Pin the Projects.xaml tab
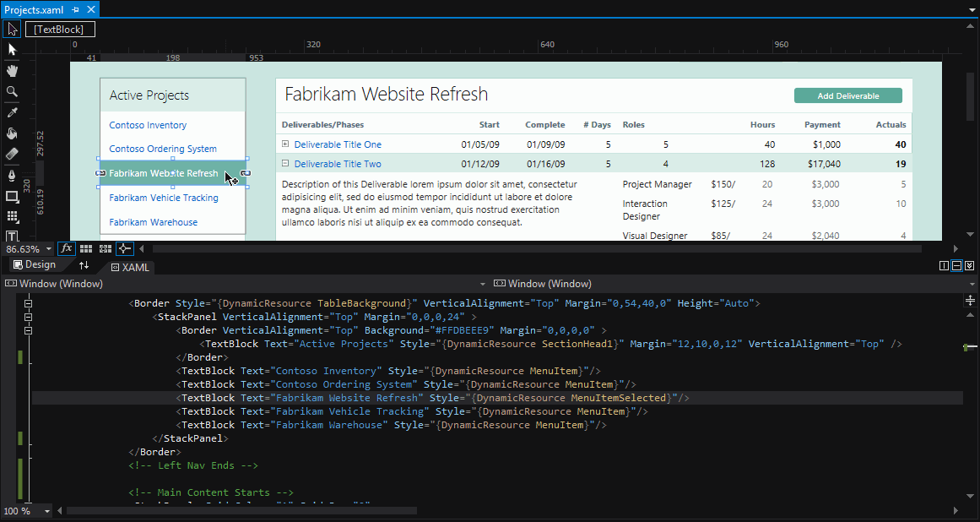 pos(76,9)
